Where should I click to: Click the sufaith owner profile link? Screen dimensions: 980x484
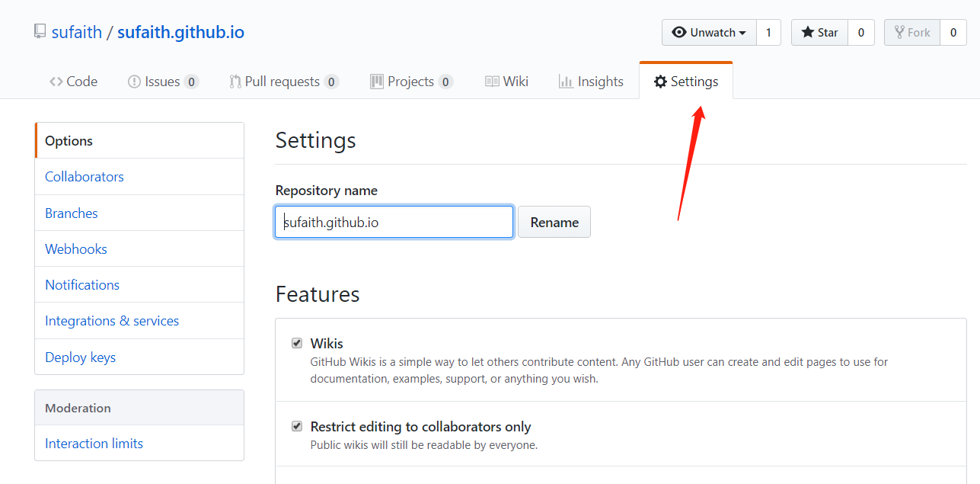(x=77, y=33)
